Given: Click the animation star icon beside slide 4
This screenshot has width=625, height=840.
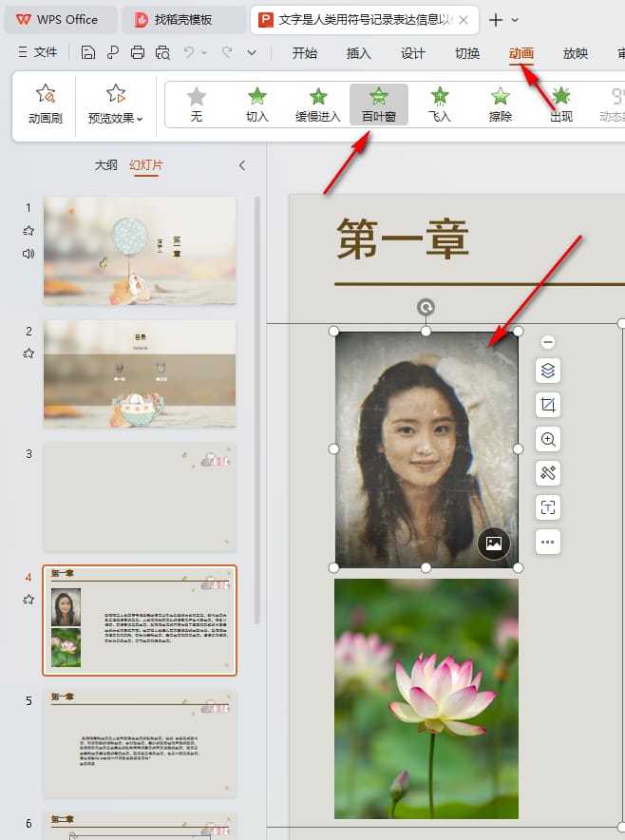Looking at the screenshot, I should (28, 600).
